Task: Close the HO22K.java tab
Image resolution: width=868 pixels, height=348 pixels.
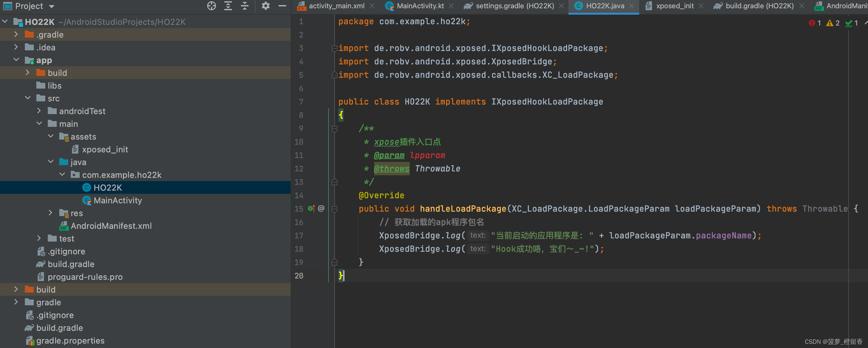Action: tap(632, 6)
